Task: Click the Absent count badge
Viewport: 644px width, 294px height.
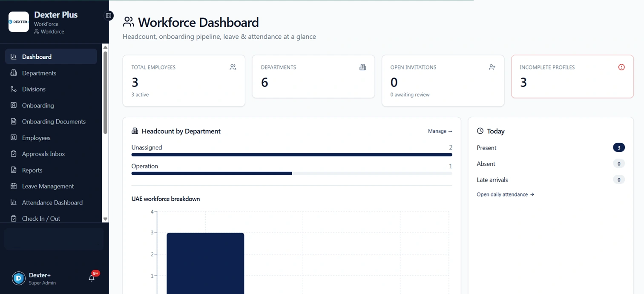Action: 619,164
